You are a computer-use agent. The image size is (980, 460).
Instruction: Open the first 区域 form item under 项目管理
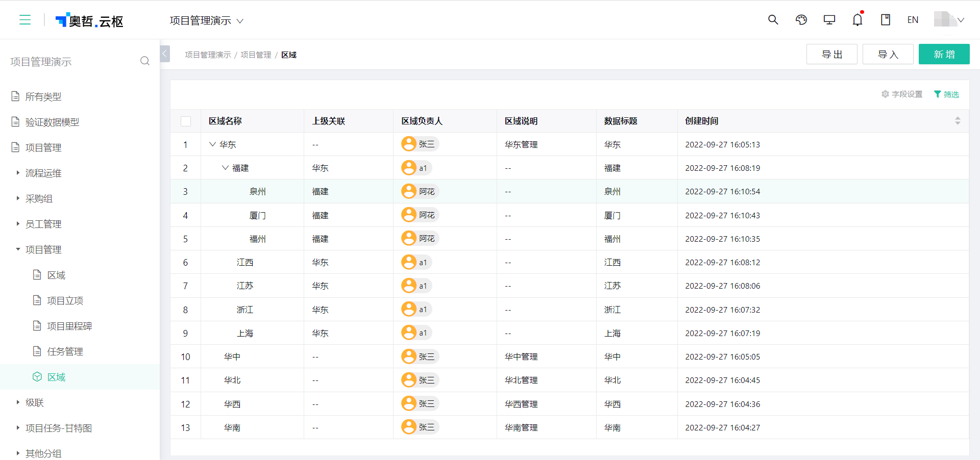coord(56,275)
